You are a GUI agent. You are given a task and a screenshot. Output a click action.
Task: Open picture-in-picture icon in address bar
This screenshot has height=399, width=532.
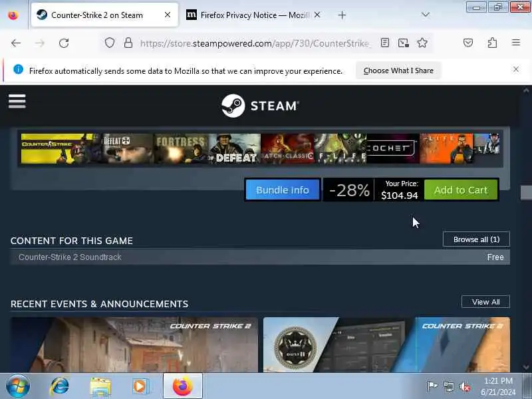404,43
